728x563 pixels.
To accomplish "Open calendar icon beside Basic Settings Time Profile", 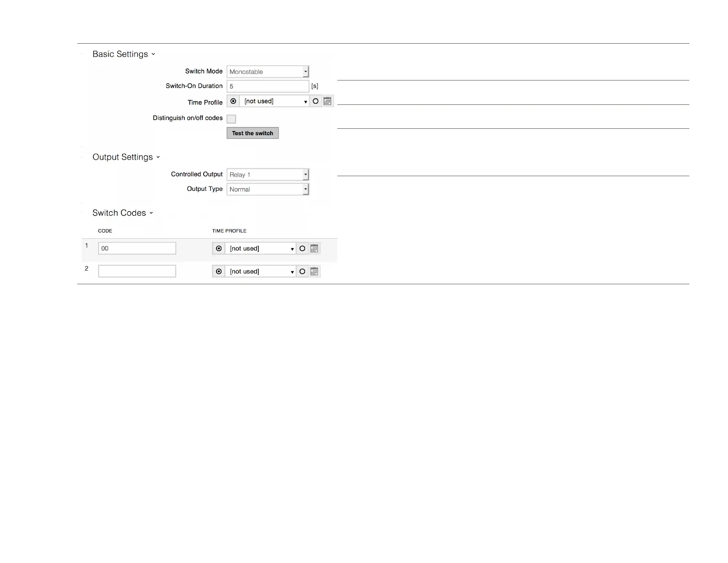I will point(327,101).
